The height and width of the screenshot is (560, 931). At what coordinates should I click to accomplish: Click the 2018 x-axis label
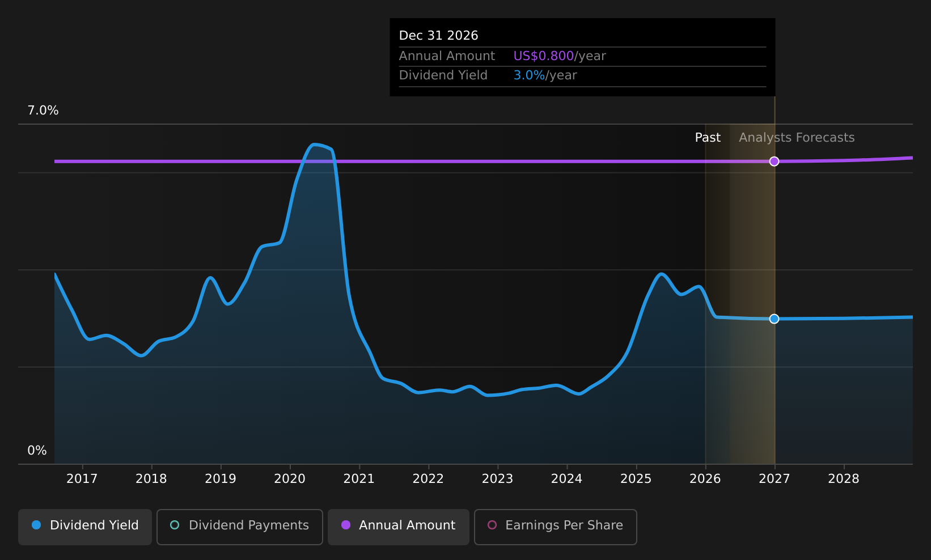[151, 479]
